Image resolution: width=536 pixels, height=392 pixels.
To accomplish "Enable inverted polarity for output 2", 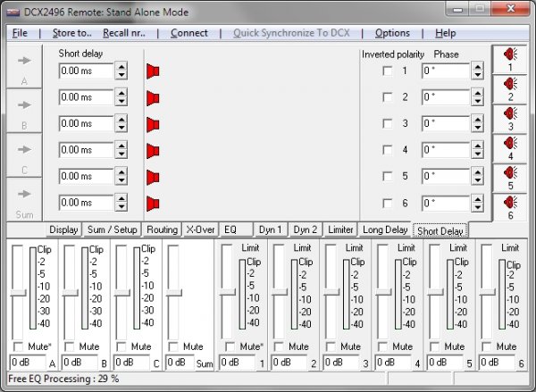I will coord(388,97).
